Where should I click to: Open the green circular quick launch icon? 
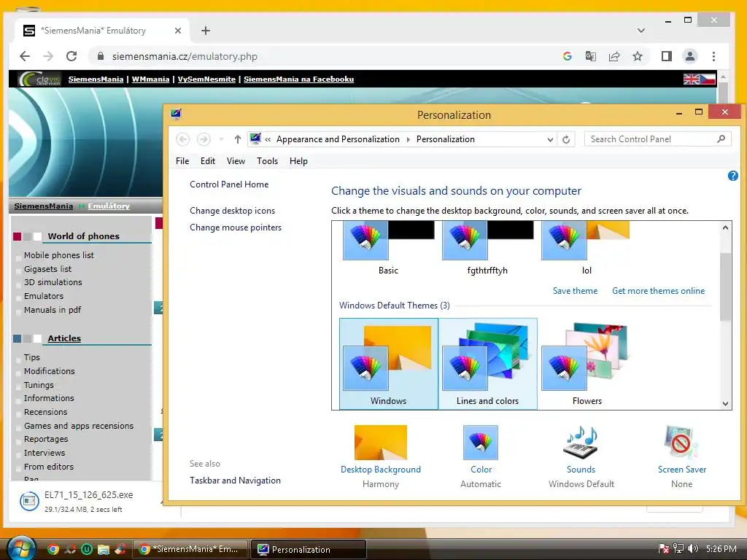pyautogui.click(x=86, y=549)
